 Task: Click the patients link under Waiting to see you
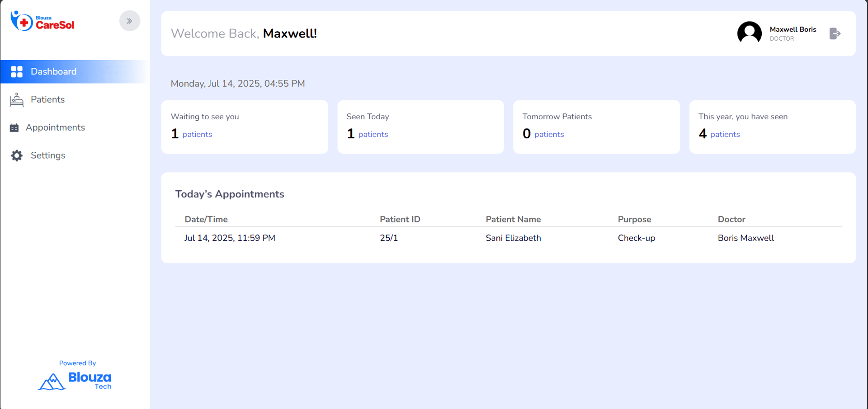(197, 134)
